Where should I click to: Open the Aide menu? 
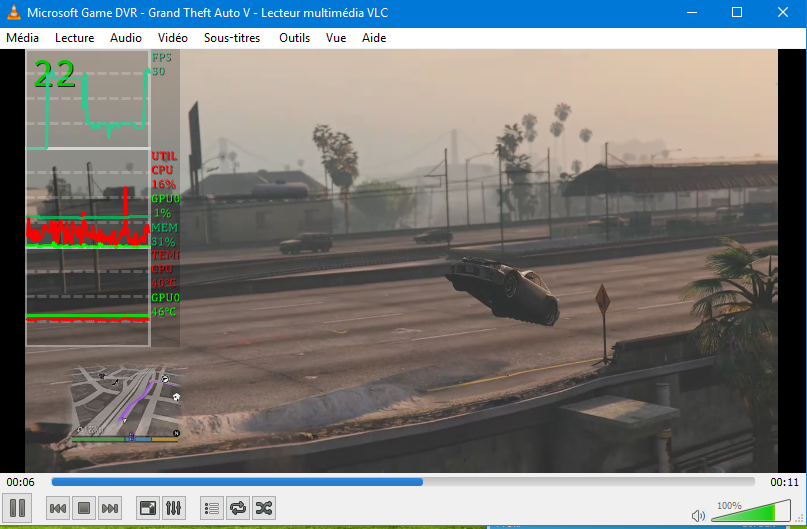tap(374, 38)
